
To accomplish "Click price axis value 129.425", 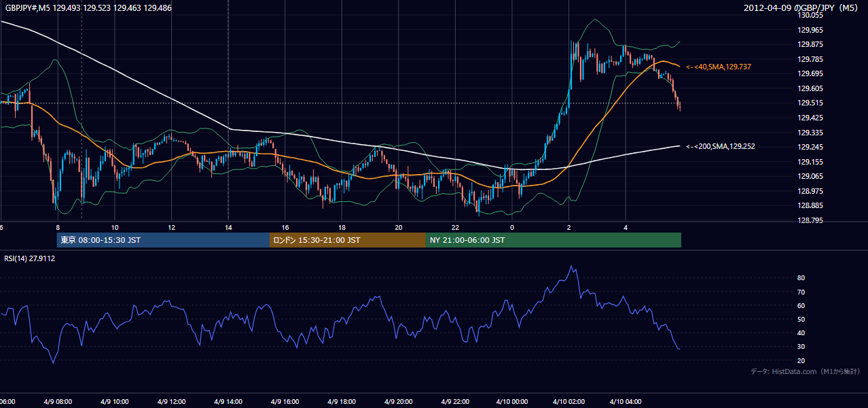I will (x=811, y=118).
